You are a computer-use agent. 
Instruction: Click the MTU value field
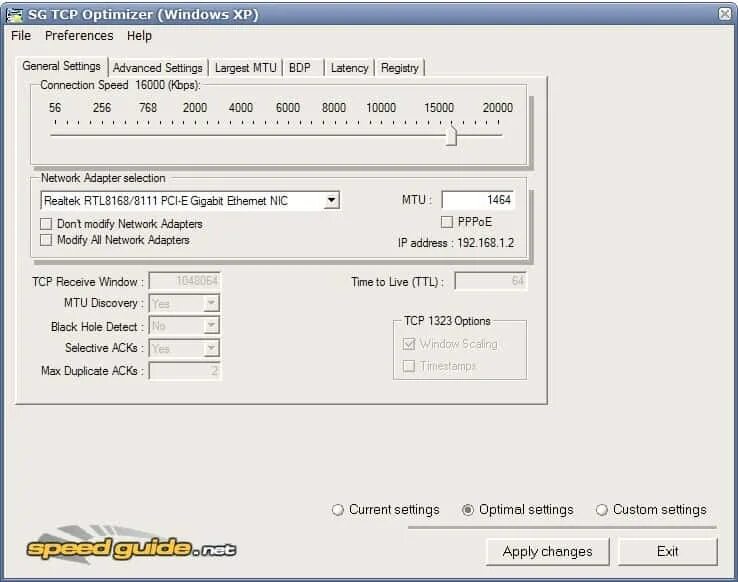(478, 200)
